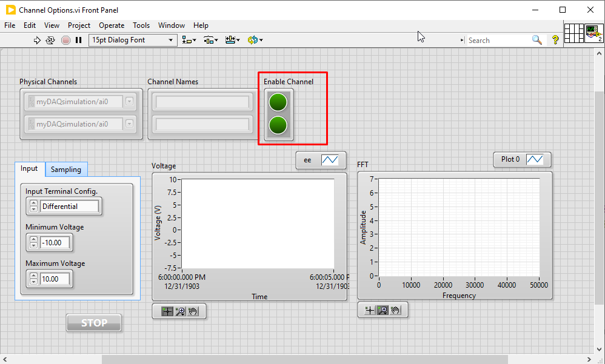The height and width of the screenshot is (364, 605).
Task: Open the Help menu
Action: [201, 25]
